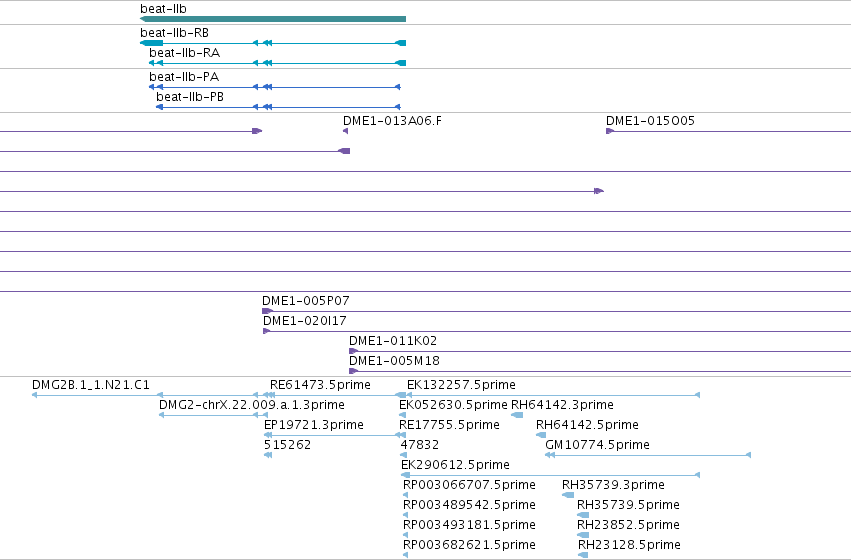The width and height of the screenshot is (851, 560).
Task: Select the beat-IIb-RA transcript label
Action: pyautogui.click(x=185, y=53)
